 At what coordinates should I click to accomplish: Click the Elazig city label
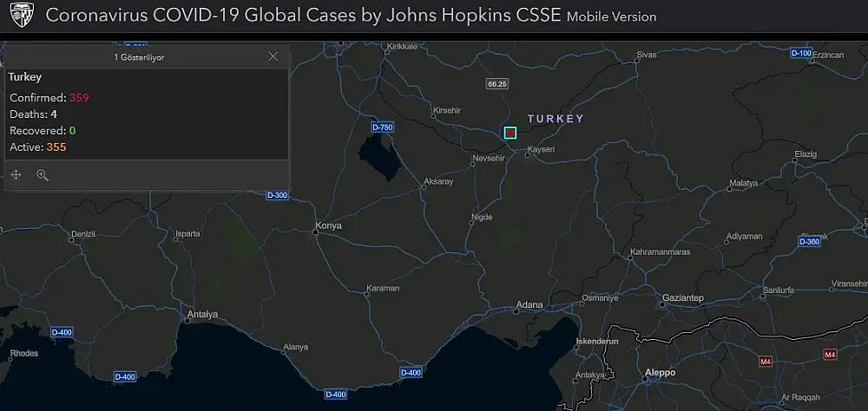[806, 154]
